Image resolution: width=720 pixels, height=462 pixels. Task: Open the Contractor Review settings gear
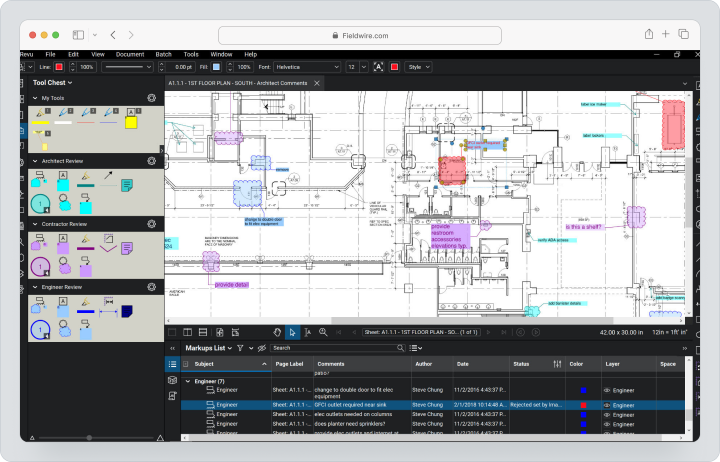(x=152, y=224)
